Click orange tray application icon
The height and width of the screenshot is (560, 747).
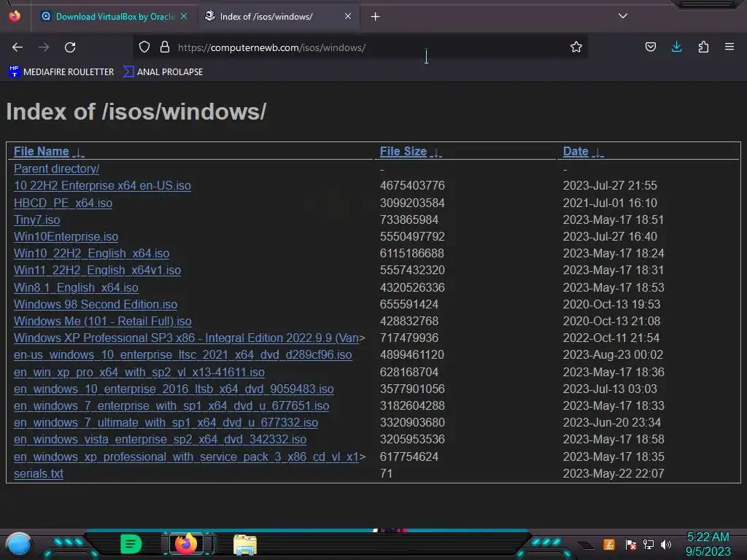coord(609,544)
